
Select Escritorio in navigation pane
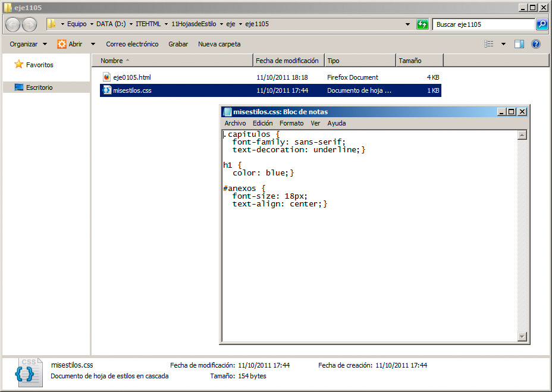click(x=39, y=87)
